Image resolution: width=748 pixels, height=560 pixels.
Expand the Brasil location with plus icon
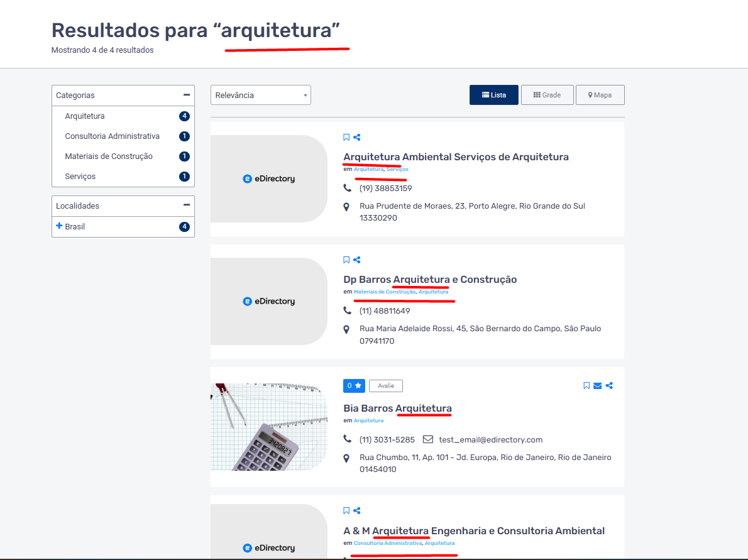59,226
